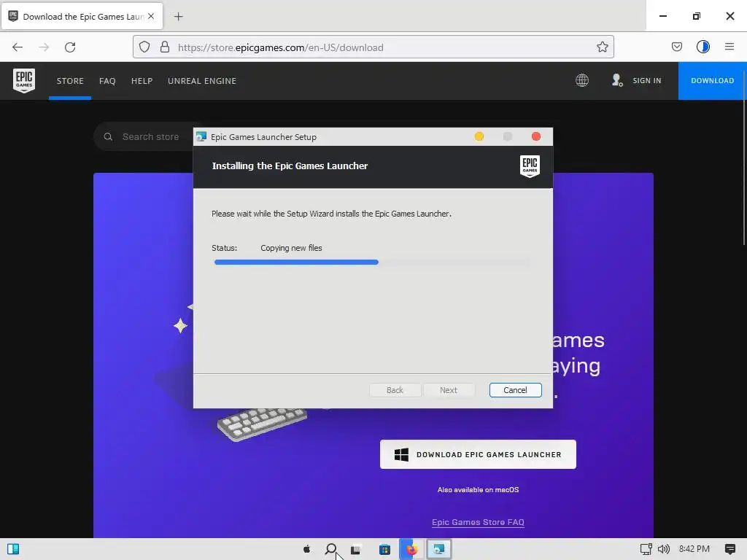Screen dimensions: 747x560
Task: Click the 8:42 PM clock
Action: tap(694, 549)
